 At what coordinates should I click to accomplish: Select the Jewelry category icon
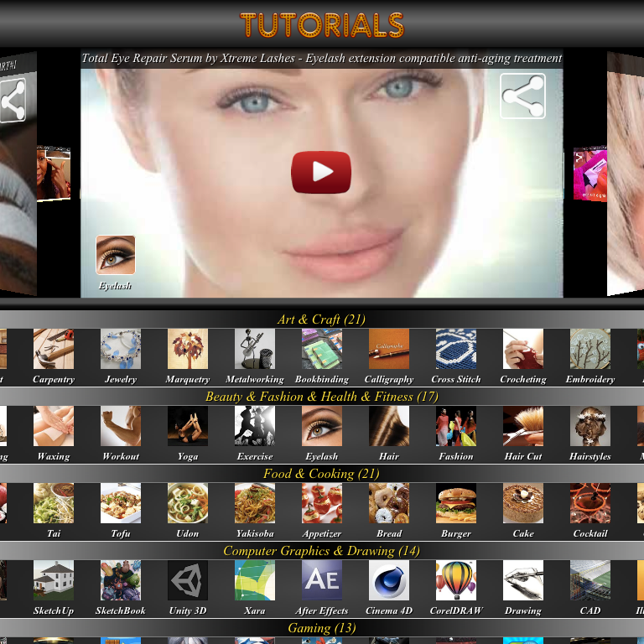pyautogui.click(x=121, y=349)
